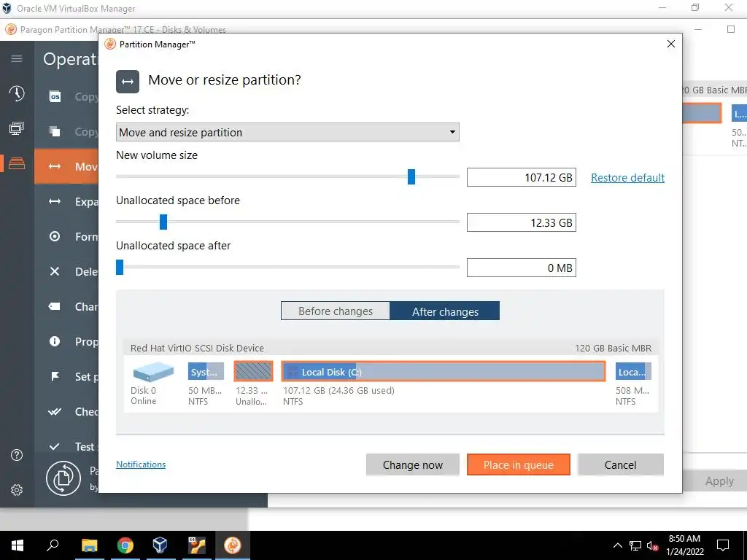This screenshot has height=560, width=747.
Task: Open the hamburger menu in the Paragon sidebar
Action: (x=17, y=58)
